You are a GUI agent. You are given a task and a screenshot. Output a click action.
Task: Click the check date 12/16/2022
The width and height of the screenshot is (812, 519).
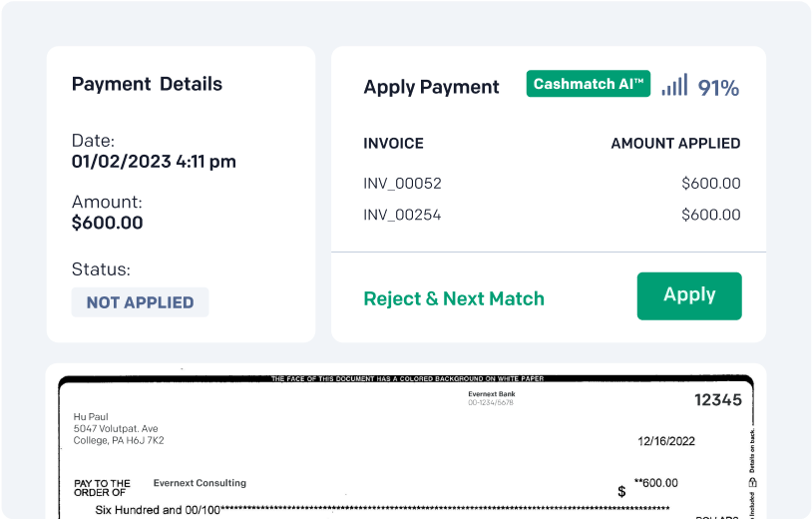tap(666, 441)
